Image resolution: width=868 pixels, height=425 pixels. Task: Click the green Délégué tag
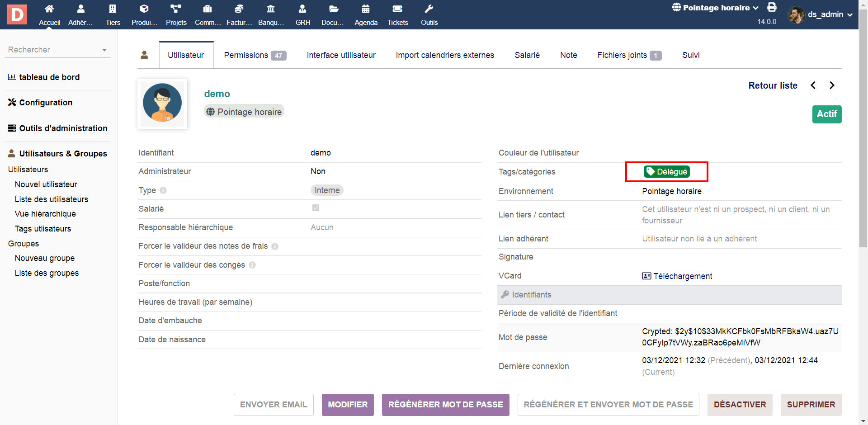click(x=667, y=172)
